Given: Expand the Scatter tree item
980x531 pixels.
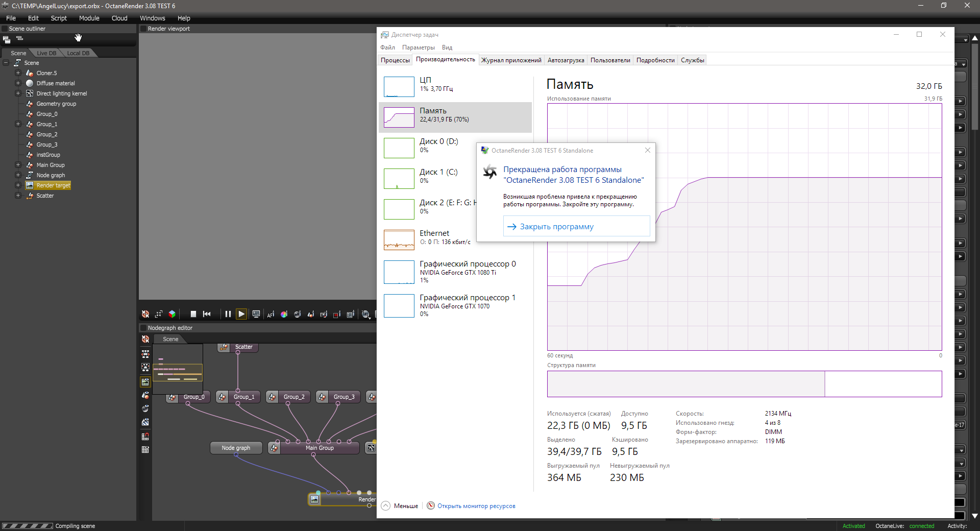Looking at the screenshot, I should click(x=18, y=196).
